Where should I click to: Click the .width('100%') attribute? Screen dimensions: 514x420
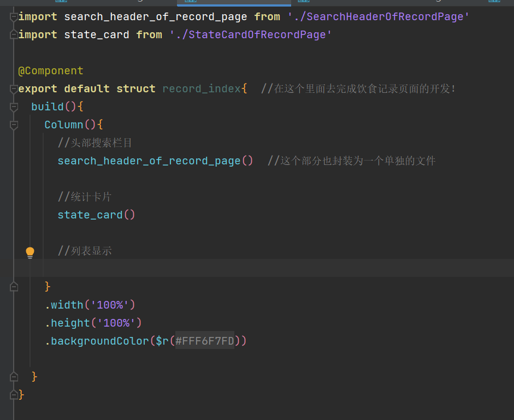90,305
